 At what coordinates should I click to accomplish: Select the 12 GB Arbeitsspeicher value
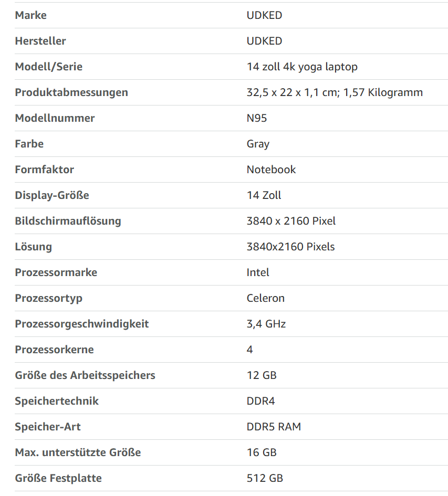[x=262, y=375]
